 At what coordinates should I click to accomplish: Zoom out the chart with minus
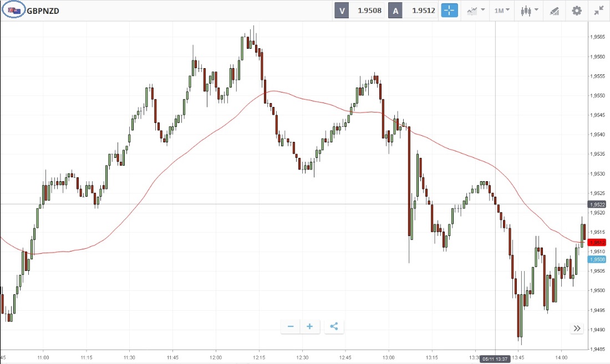290,327
